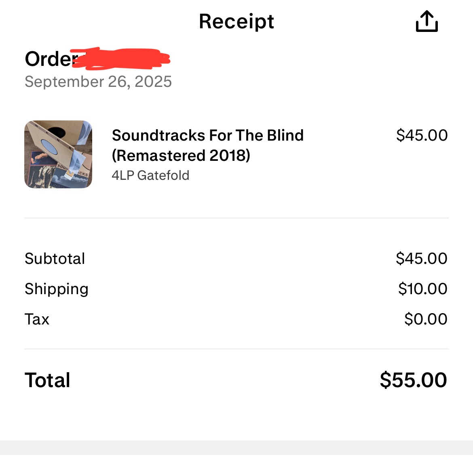The width and height of the screenshot is (473, 476).
Task: Click the $45.00 amount in the Subtotal row
Action: pyautogui.click(x=421, y=259)
